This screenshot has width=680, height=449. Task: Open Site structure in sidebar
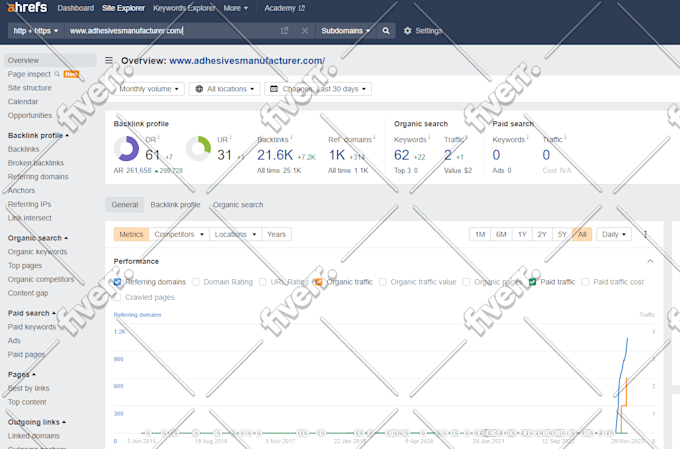pos(29,88)
